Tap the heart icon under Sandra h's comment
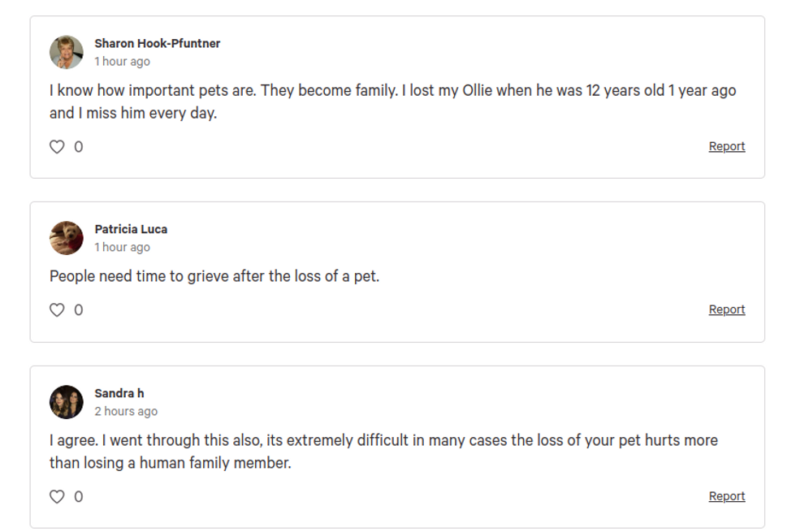 57,496
